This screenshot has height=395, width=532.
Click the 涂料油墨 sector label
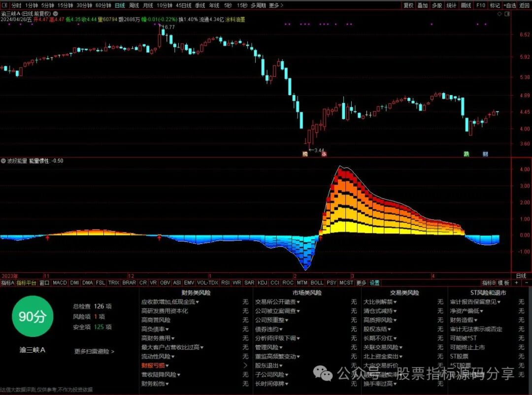point(235,20)
